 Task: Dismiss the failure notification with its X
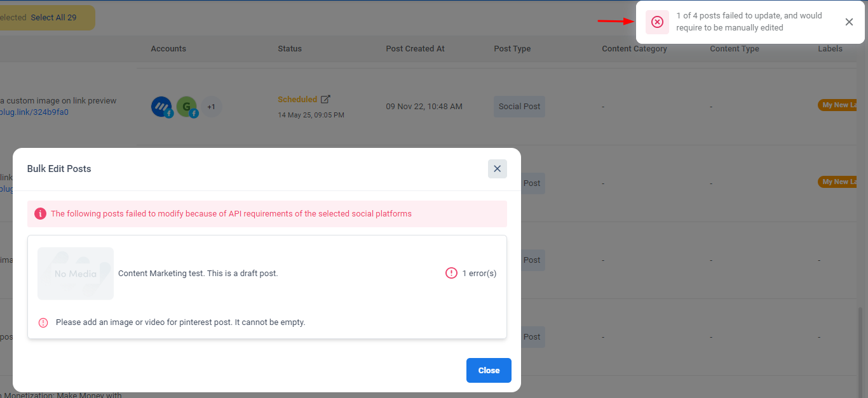849,22
